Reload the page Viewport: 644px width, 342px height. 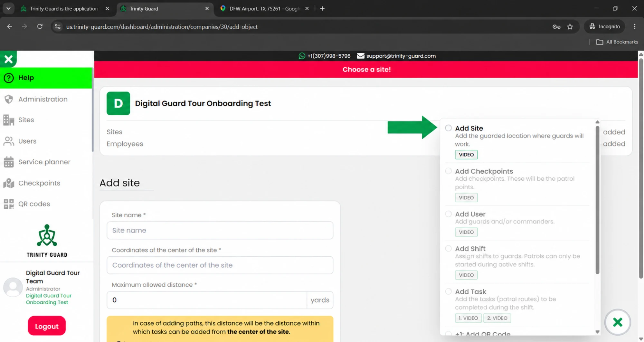click(x=40, y=26)
